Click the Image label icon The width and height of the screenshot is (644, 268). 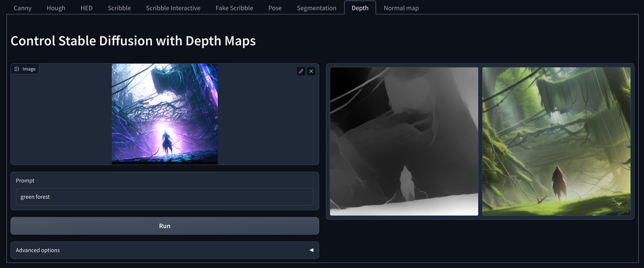coord(17,69)
